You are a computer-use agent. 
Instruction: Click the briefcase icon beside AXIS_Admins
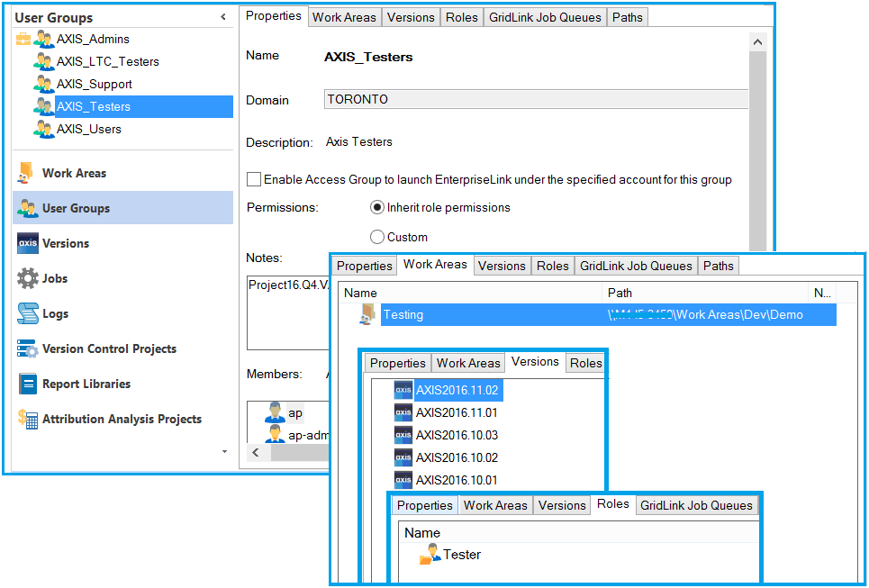click(x=23, y=40)
